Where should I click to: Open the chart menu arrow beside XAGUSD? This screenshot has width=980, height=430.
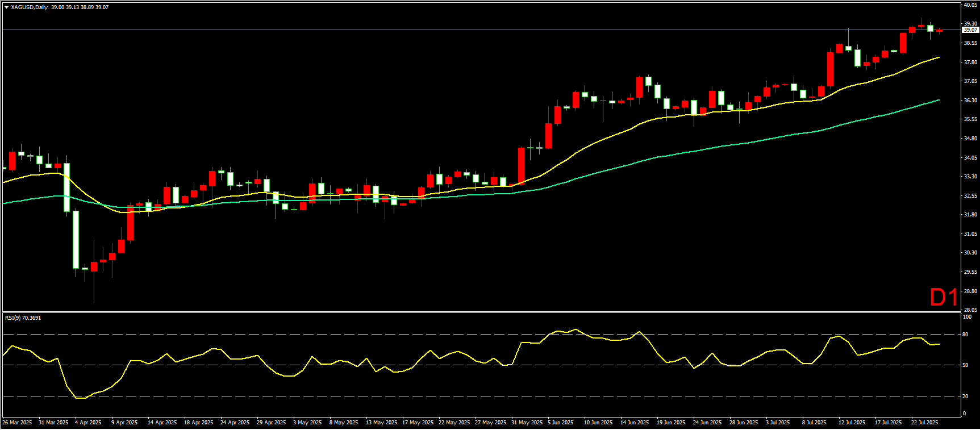[6, 7]
